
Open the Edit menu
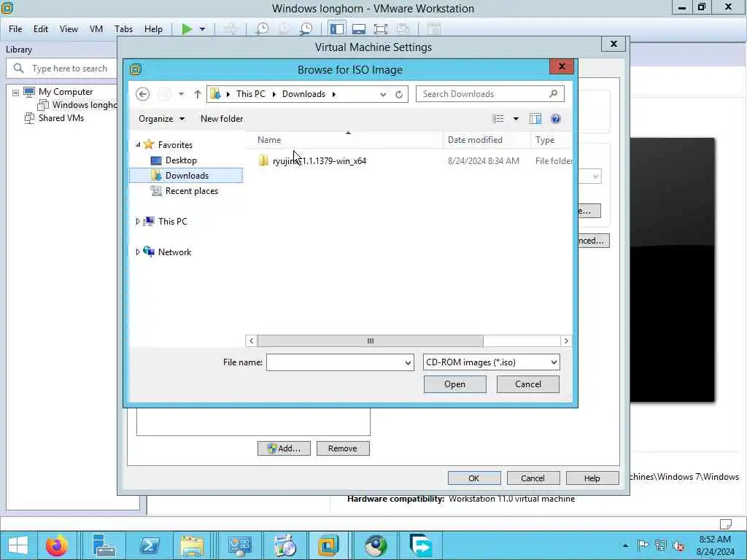tap(41, 29)
